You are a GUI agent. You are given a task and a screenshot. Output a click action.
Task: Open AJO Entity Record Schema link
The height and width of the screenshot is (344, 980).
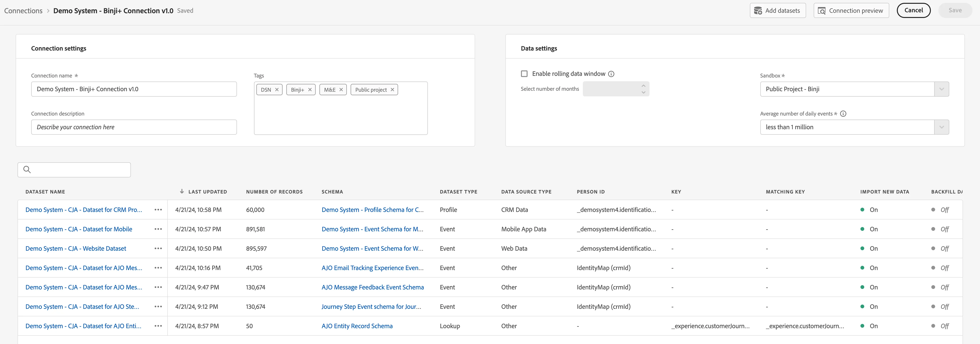point(357,326)
